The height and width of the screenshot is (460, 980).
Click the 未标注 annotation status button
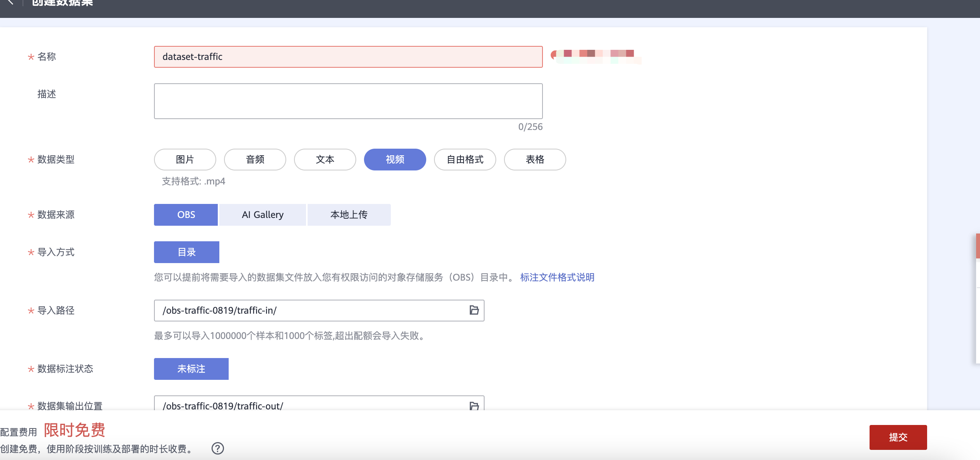(191, 369)
